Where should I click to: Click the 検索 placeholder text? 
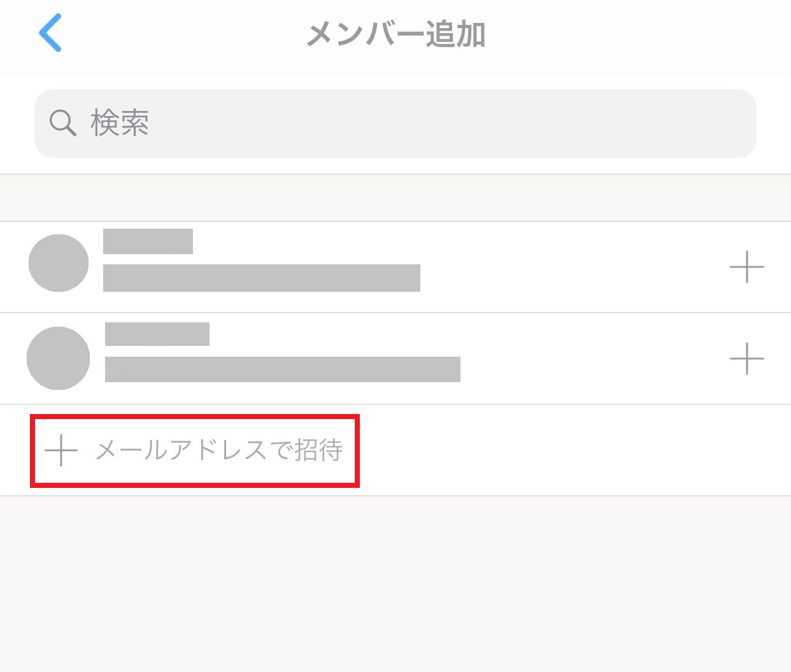coord(120,123)
